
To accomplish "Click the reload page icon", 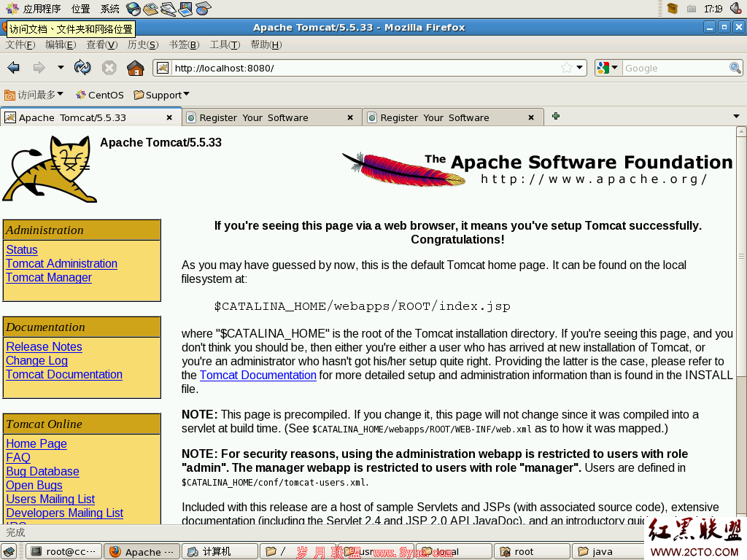I will point(82,68).
